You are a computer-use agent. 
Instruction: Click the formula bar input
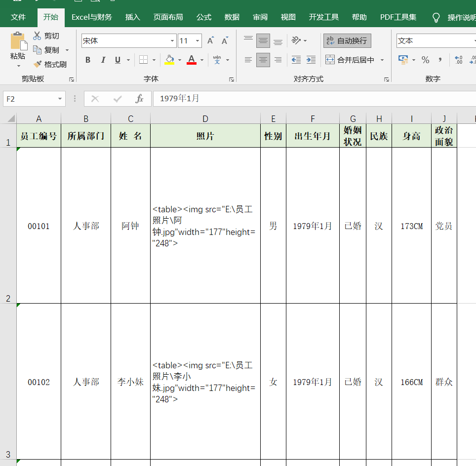click(315, 99)
